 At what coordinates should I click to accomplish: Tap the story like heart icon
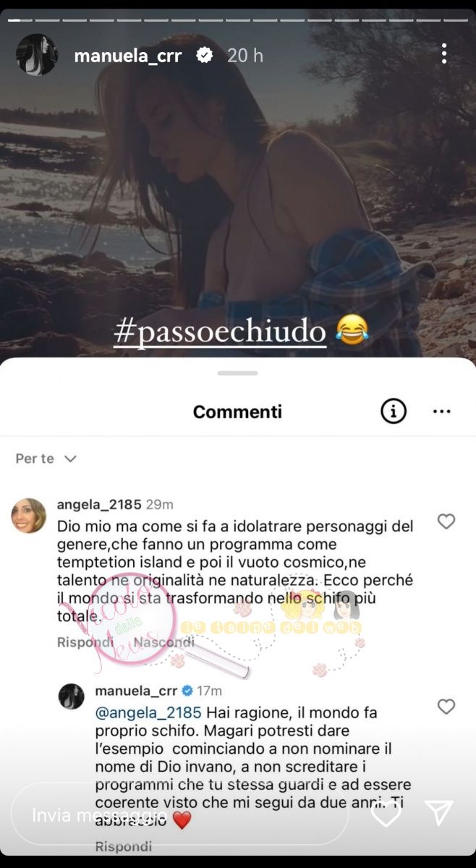click(386, 814)
